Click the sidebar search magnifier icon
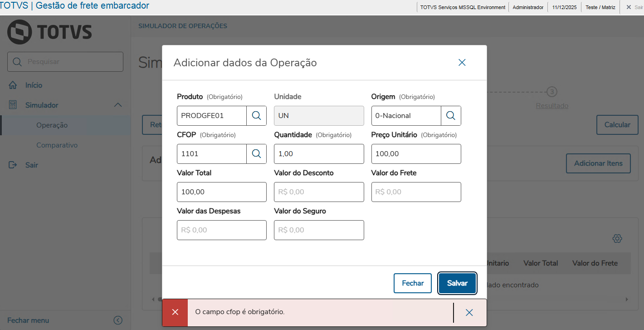The width and height of the screenshot is (644, 330). point(18,62)
